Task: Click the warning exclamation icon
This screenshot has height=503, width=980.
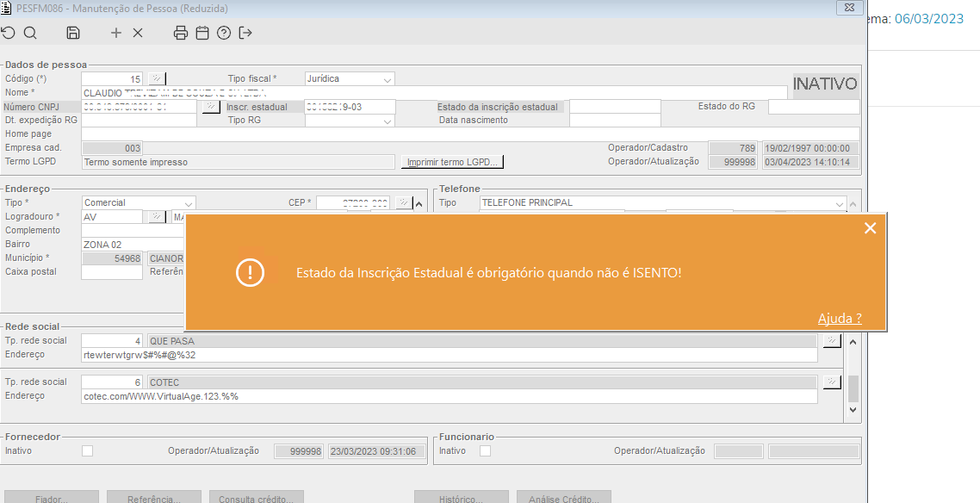Action: tap(250, 272)
